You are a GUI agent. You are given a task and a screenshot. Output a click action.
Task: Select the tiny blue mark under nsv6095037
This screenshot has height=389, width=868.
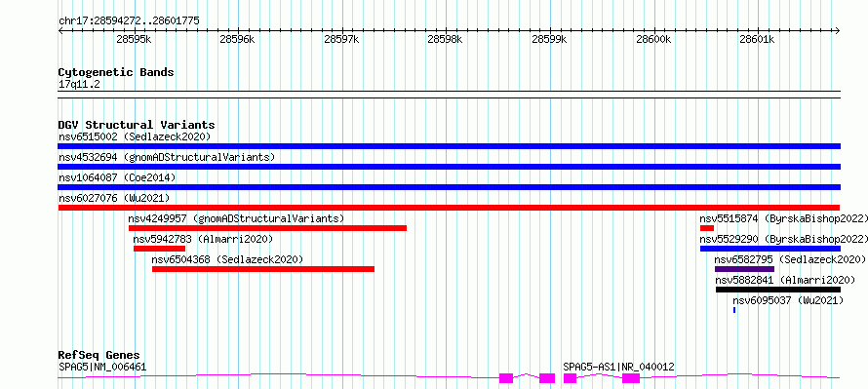(x=734, y=310)
